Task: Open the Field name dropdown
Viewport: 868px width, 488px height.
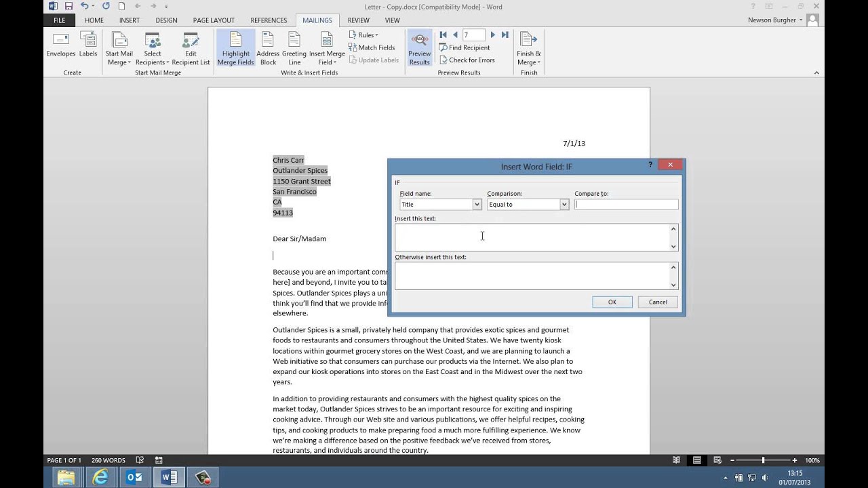Action: [477, 204]
